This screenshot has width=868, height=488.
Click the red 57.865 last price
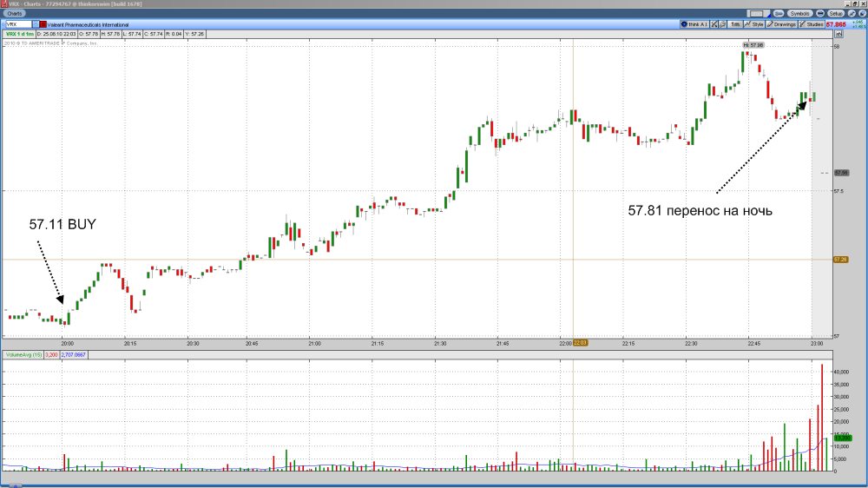[x=836, y=24]
